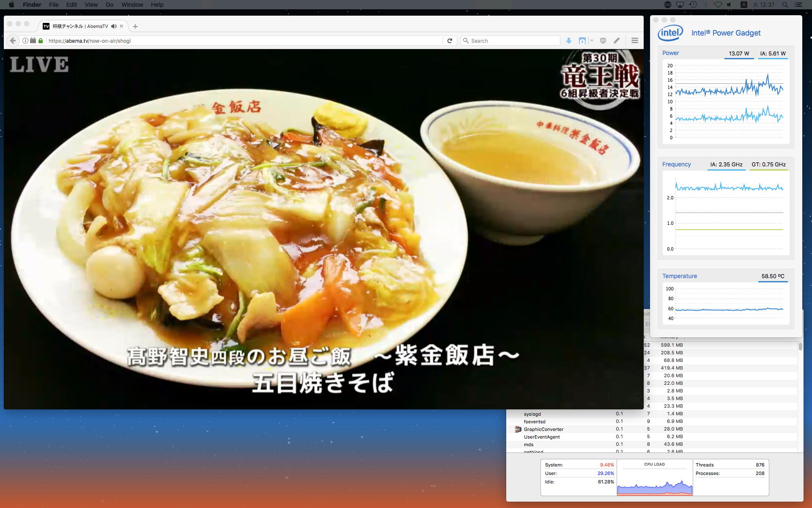This screenshot has height=508, width=812.
Task: Open the Time Machine menu bar icon
Action: click(x=693, y=5)
